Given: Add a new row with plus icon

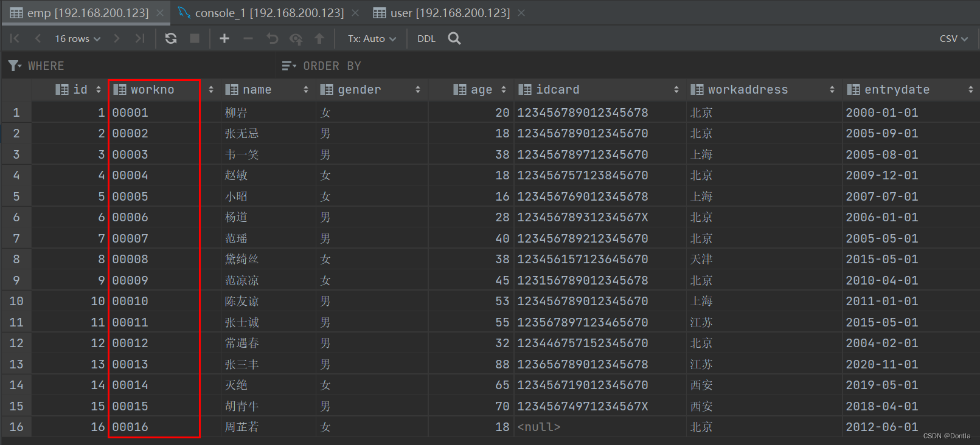Looking at the screenshot, I should coord(224,38).
